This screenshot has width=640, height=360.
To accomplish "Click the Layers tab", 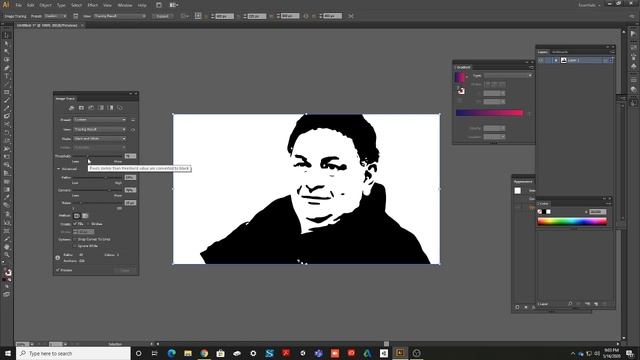I will (542, 52).
